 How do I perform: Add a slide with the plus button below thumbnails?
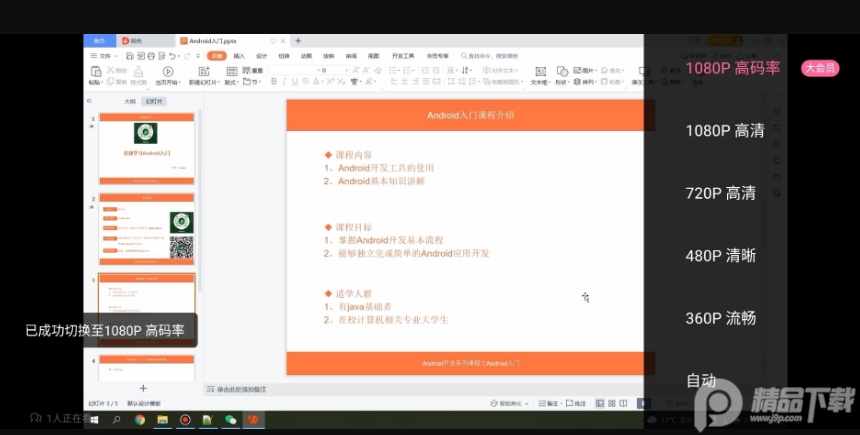coord(143,388)
